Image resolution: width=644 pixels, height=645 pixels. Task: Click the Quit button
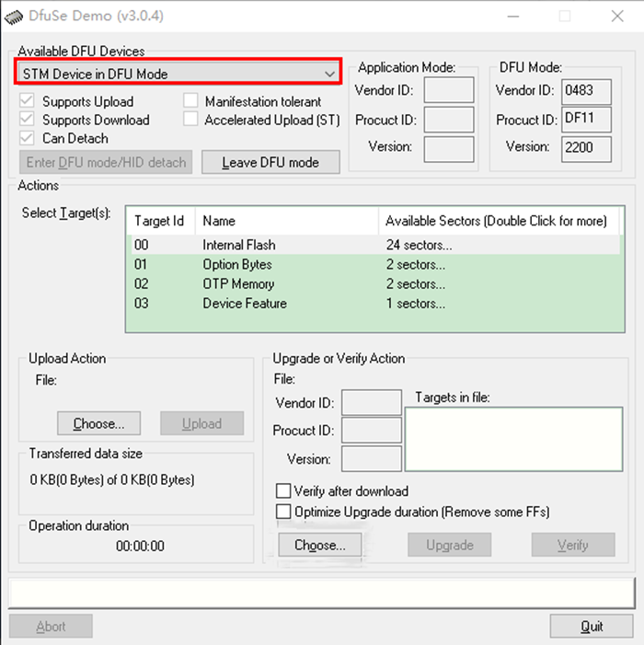pos(592,626)
